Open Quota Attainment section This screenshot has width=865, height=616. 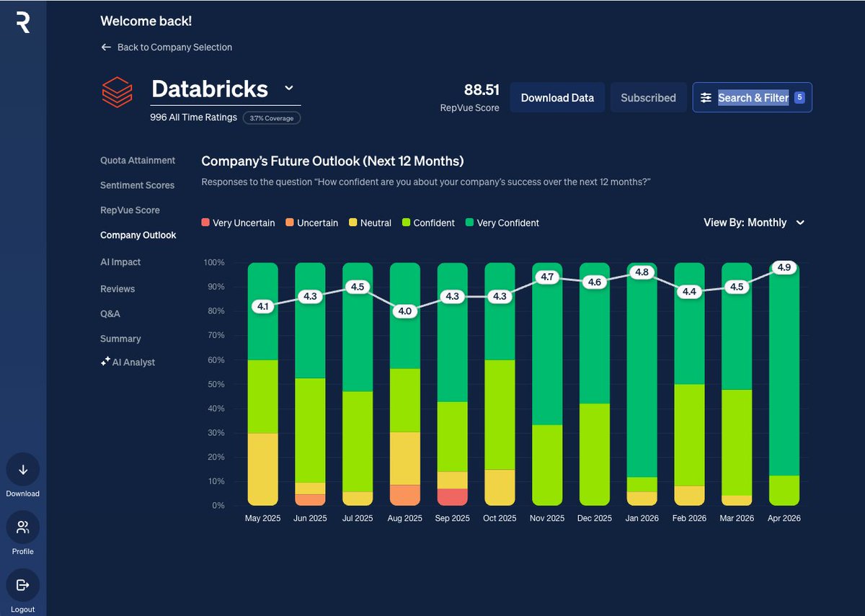[x=138, y=160]
